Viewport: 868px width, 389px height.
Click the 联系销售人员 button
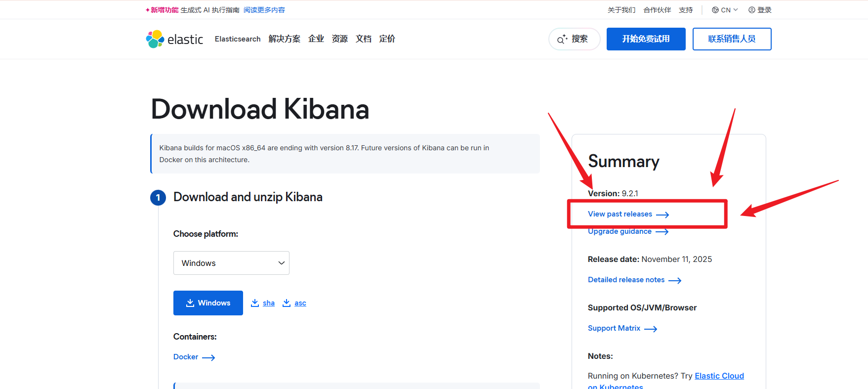[732, 39]
